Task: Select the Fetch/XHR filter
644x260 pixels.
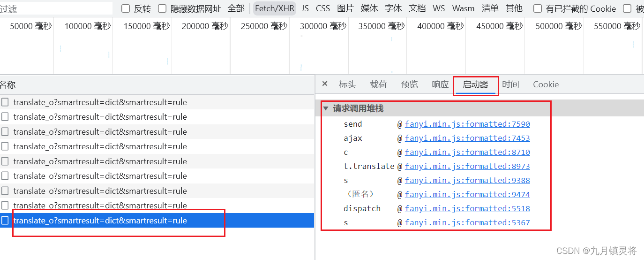Action: [x=275, y=8]
